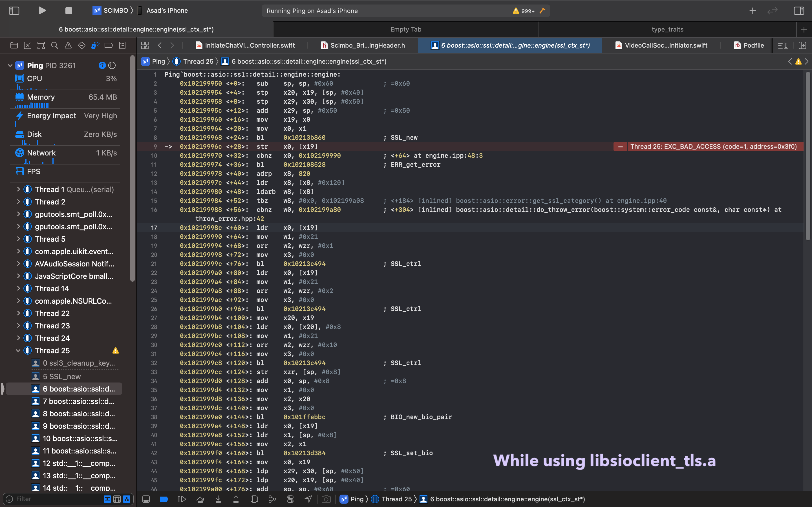Viewport: 812px width, 507px height.
Task: Open the Find navigator magnifying glass
Action: (x=54, y=45)
